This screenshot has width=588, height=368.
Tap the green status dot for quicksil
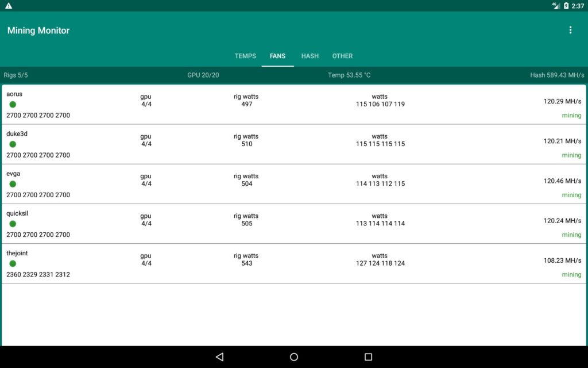(13, 224)
